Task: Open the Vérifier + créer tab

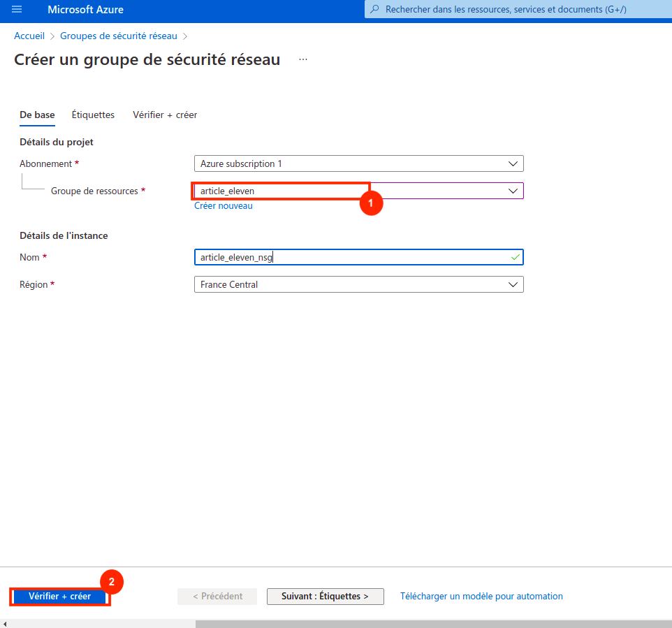Action: (x=165, y=115)
